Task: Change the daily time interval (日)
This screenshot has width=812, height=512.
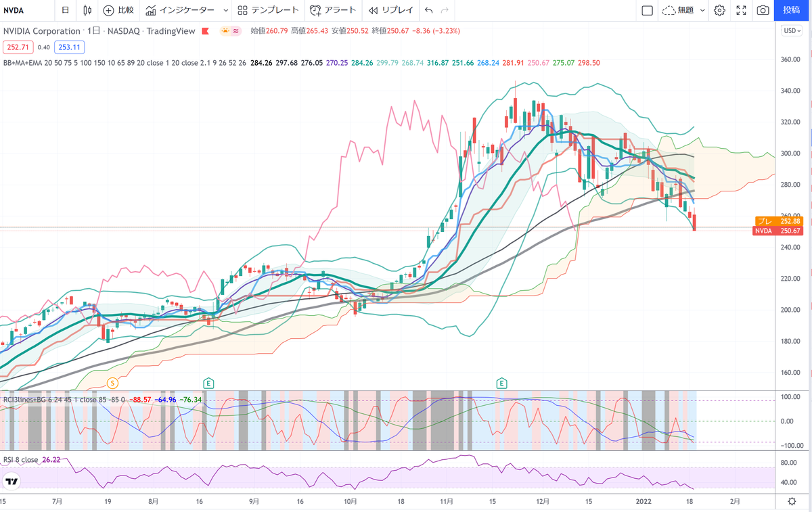Action: click(x=65, y=10)
